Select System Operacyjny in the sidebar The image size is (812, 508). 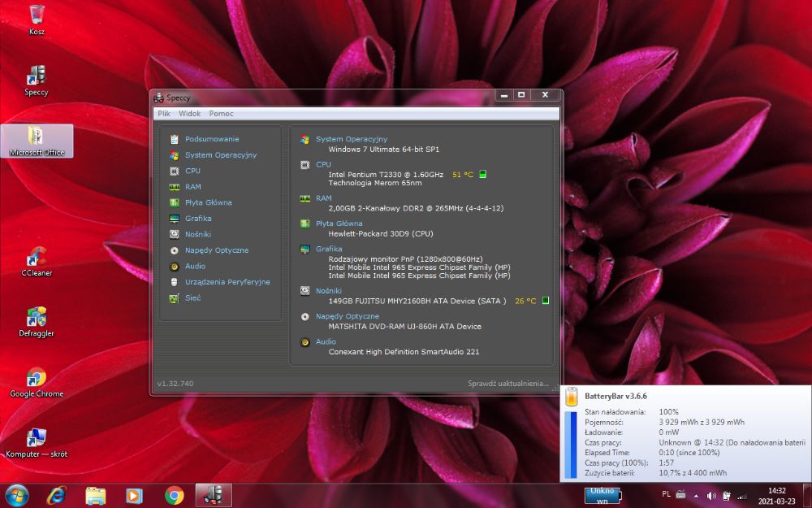pyautogui.click(x=221, y=155)
